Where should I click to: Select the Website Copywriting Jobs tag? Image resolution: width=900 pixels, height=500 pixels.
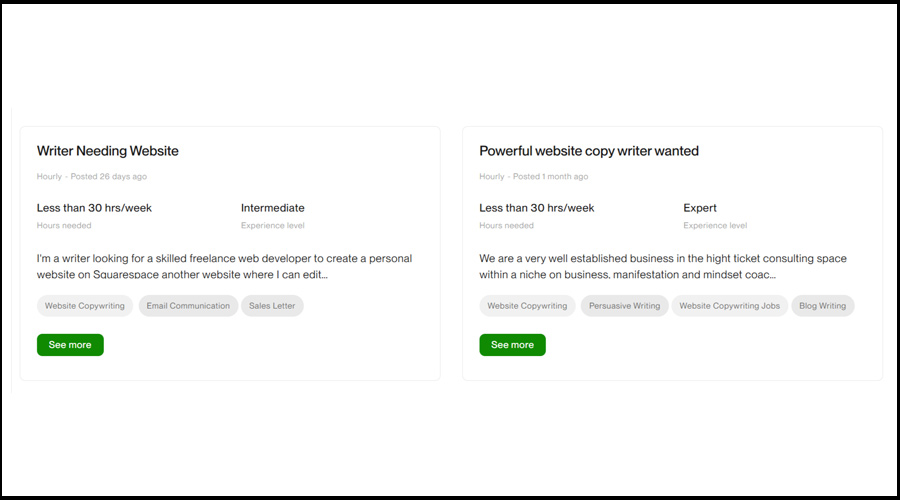tap(730, 306)
